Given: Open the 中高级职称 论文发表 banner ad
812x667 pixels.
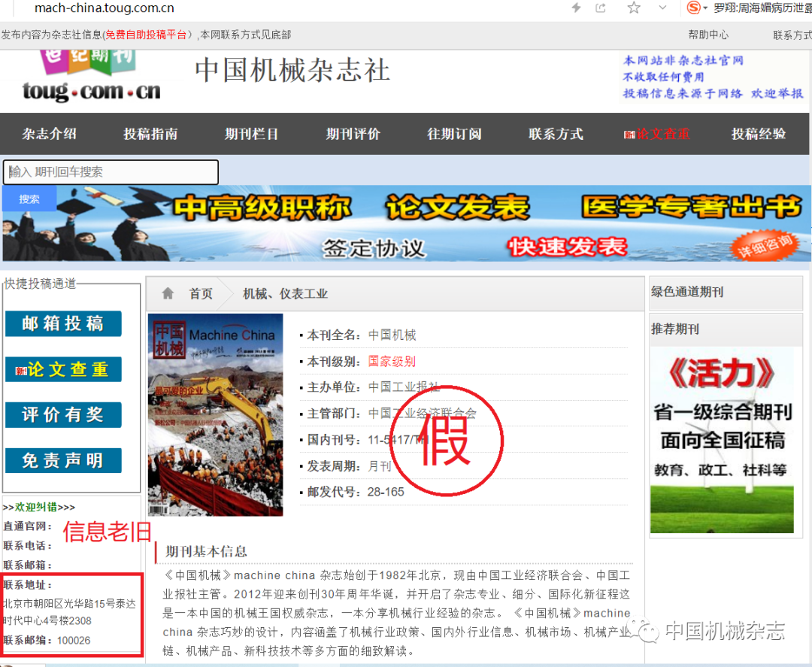Looking at the screenshot, I should tap(407, 223).
